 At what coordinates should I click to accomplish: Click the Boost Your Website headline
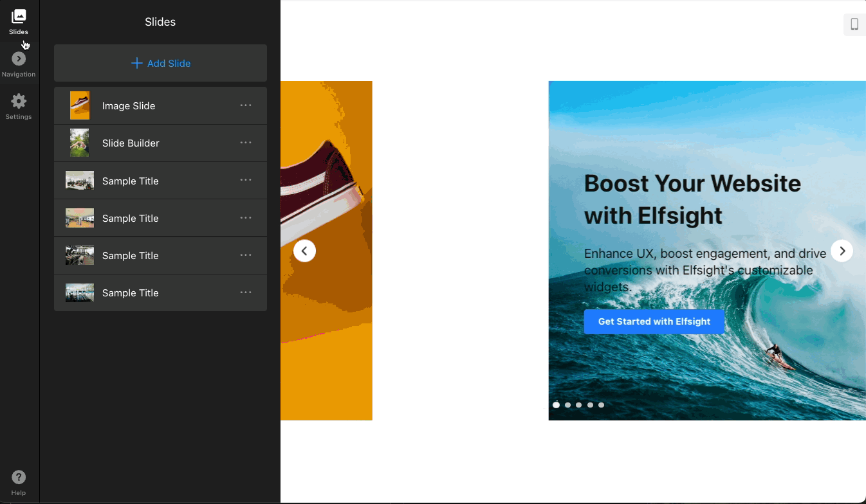tap(692, 199)
